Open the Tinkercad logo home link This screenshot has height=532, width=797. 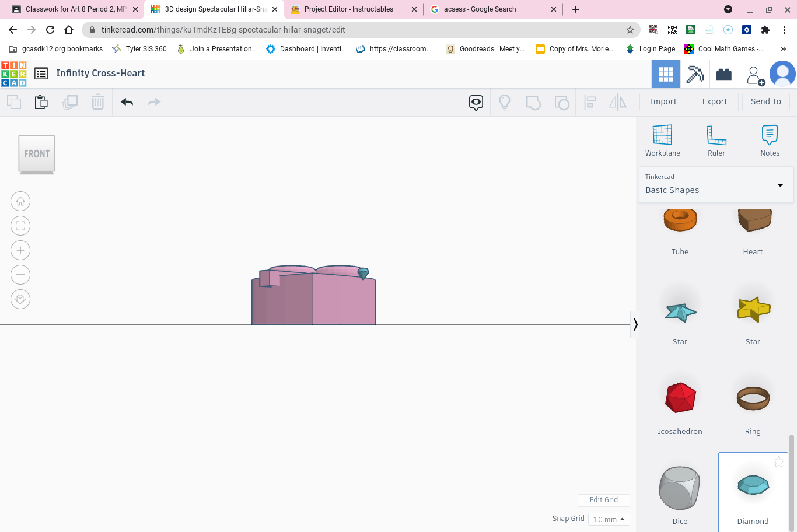coord(14,74)
